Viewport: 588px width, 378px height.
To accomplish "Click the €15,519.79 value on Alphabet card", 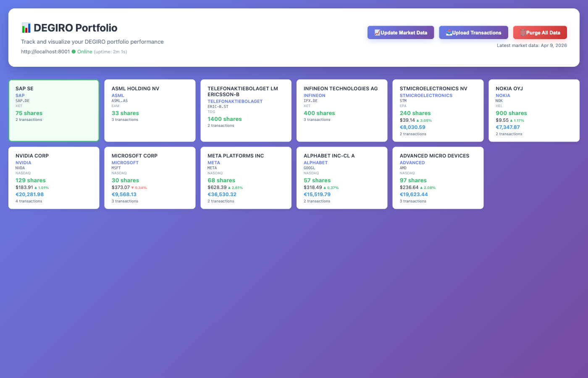I will point(317,194).
